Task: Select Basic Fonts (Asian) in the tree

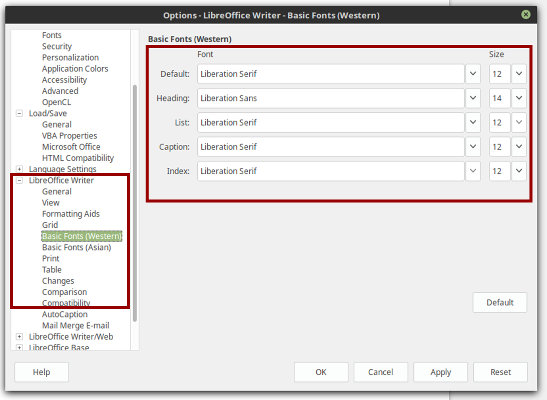Action: [77, 247]
